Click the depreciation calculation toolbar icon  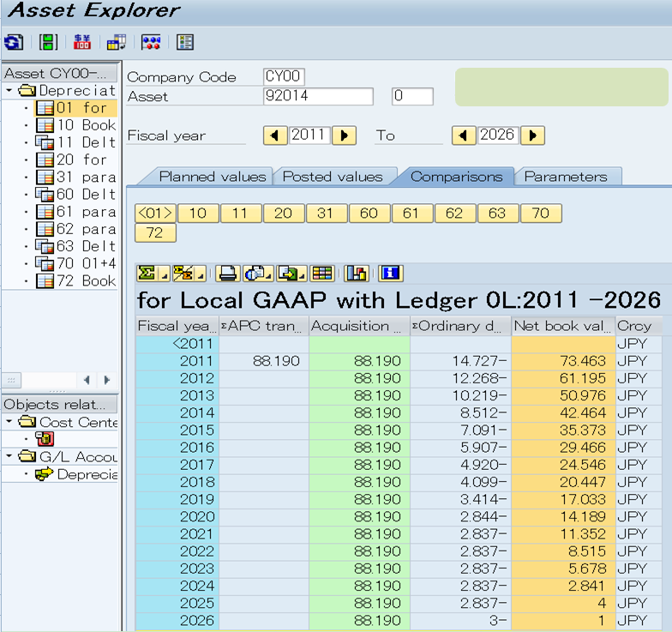(117, 43)
